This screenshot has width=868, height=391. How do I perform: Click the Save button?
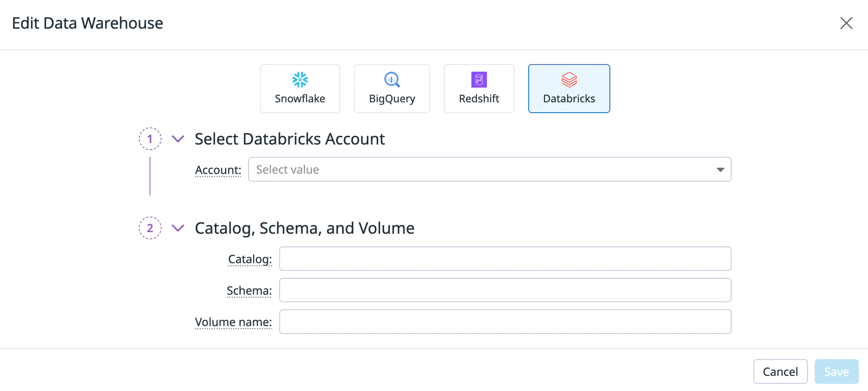(x=836, y=371)
